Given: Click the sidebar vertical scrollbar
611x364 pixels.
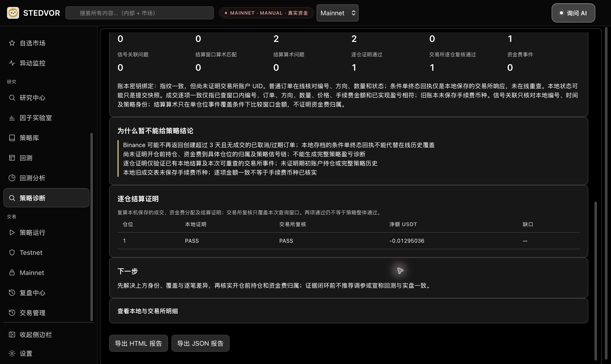Looking at the screenshot, I should (92, 227).
